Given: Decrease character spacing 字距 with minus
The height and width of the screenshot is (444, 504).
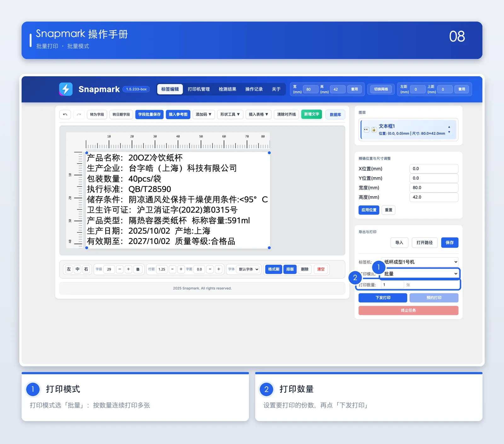Looking at the screenshot, I should pos(210,269).
